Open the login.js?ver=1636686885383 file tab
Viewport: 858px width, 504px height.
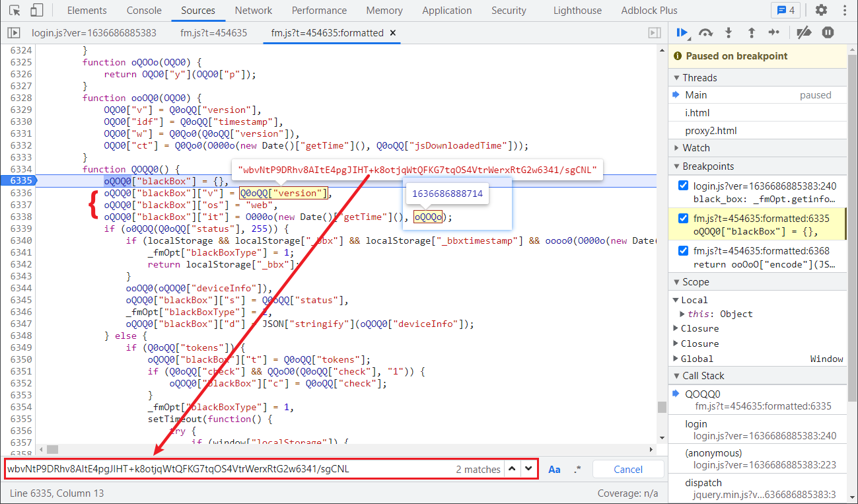tap(94, 33)
